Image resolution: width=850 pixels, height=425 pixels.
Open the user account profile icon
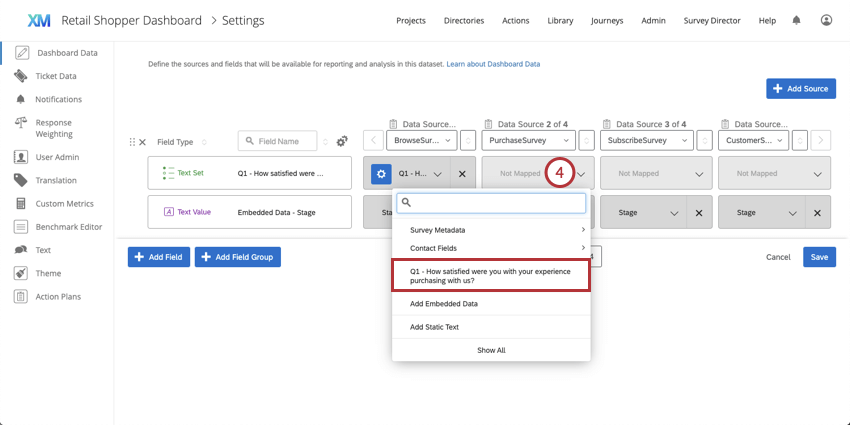coord(826,20)
